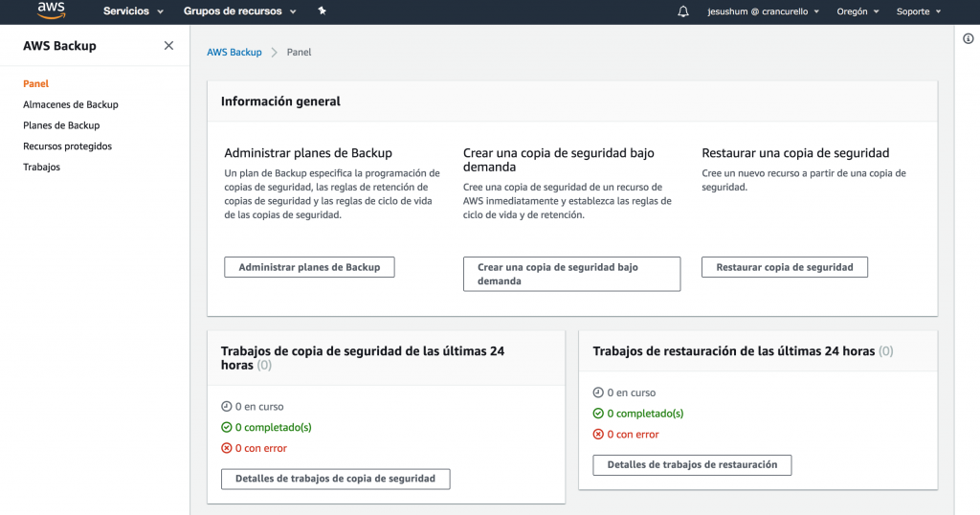This screenshot has height=515, width=980.
Task: Close the AWS Backup sidebar
Action: (169, 46)
